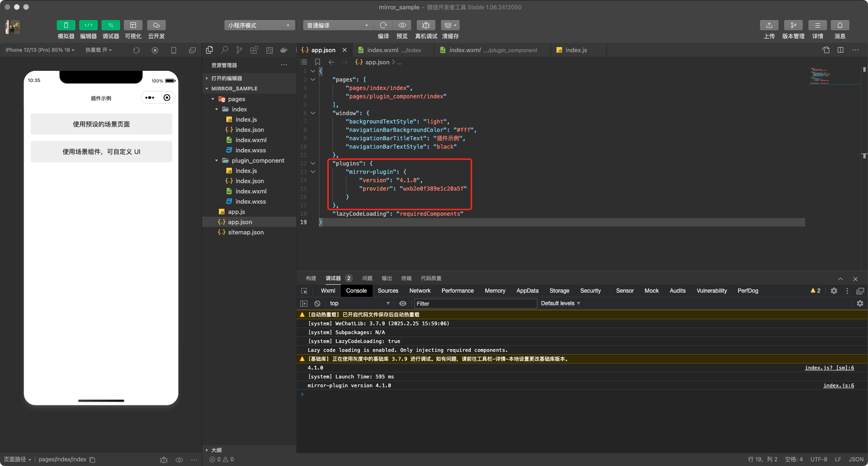
Task: Click the console Filter input field
Action: pyautogui.click(x=475, y=303)
